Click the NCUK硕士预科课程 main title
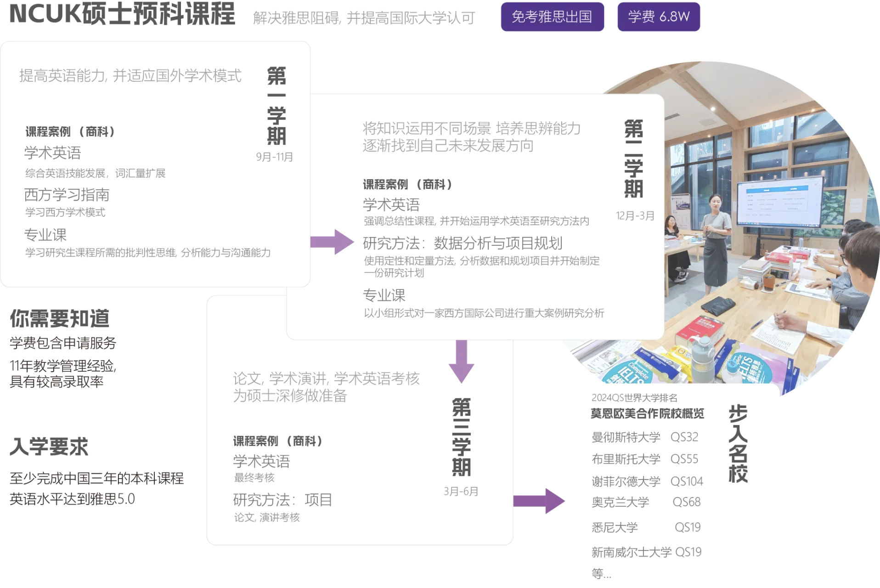This screenshot has width=880, height=588. point(122,14)
